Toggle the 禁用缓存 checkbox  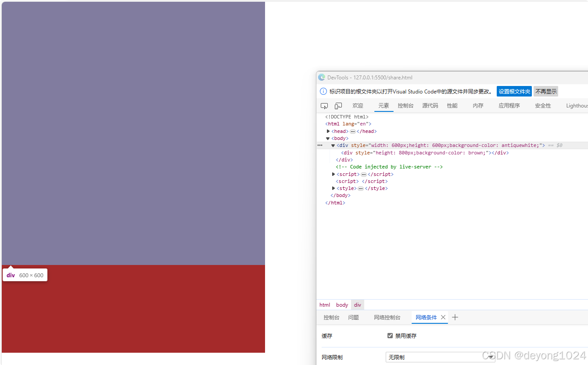pyautogui.click(x=390, y=336)
